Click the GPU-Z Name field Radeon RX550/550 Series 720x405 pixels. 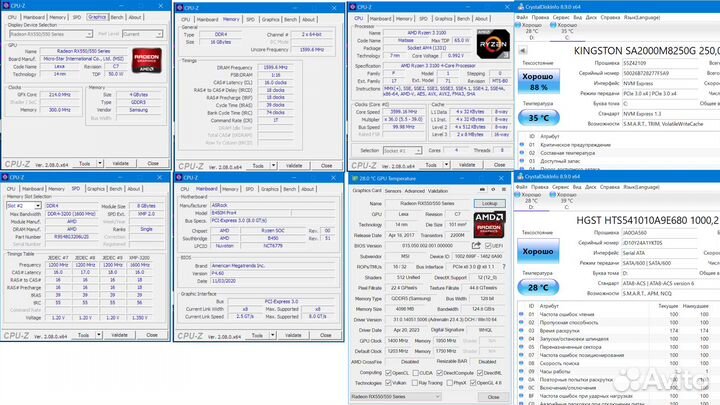coord(427,203)
